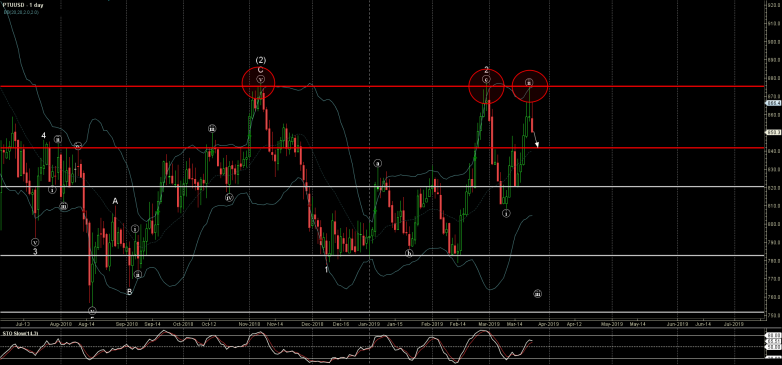Select the wave label A near September
This screenshot has width=782, height=365.
pyautogui.click(x=115, y=201)
